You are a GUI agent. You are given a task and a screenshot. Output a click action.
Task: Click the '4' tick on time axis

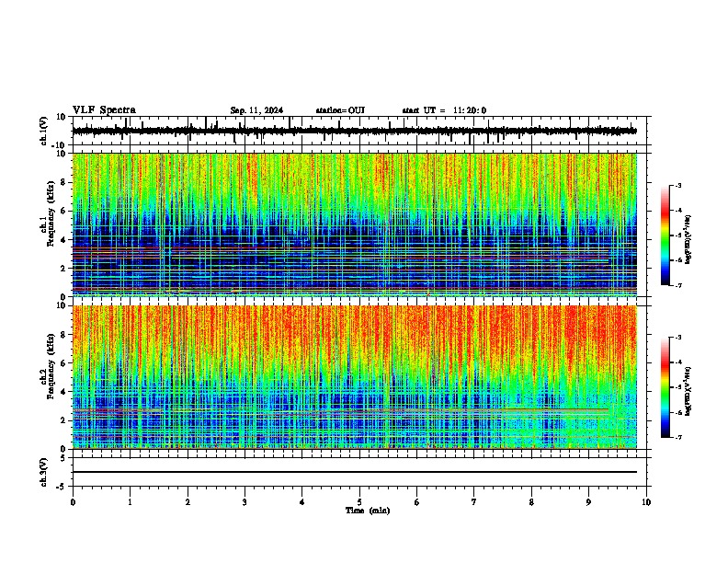point(302,502)
